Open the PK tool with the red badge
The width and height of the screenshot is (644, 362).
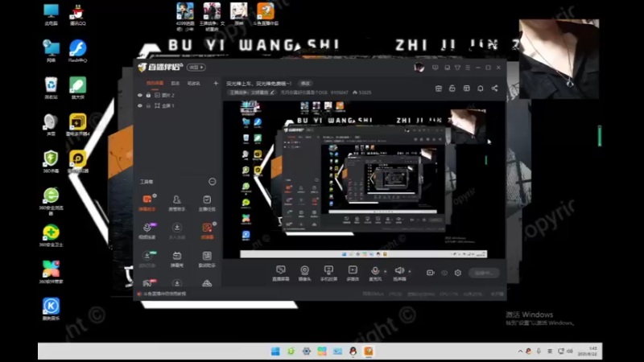click(147, 283)
